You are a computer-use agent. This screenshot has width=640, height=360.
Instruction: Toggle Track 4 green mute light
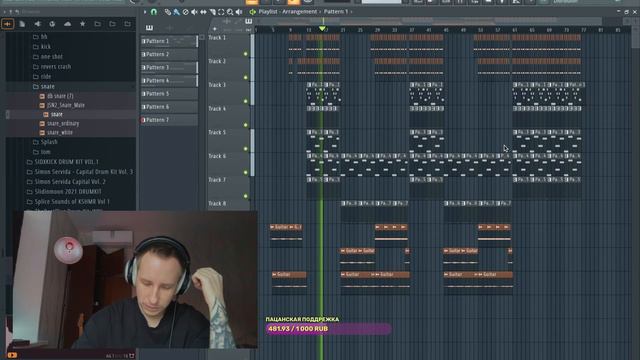tap(246, 125)
